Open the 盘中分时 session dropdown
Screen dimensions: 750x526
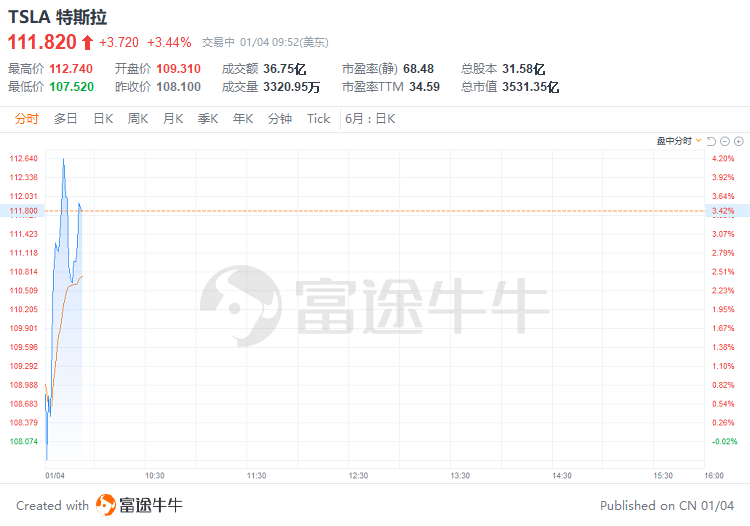[679, 141]
